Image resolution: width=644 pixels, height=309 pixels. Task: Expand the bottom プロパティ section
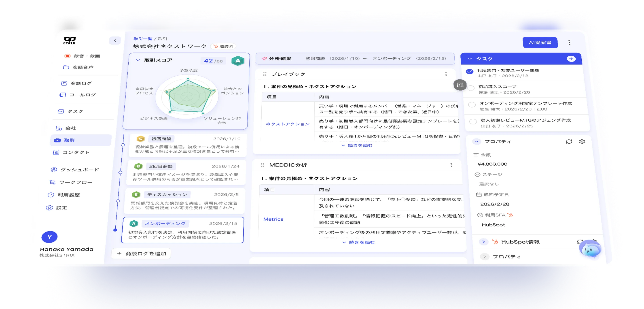coord(485,256)
